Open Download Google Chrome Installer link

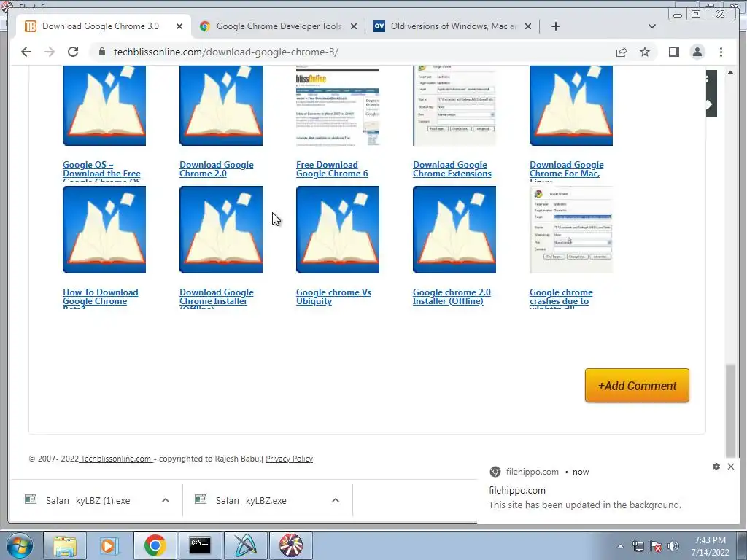[216, 297]
